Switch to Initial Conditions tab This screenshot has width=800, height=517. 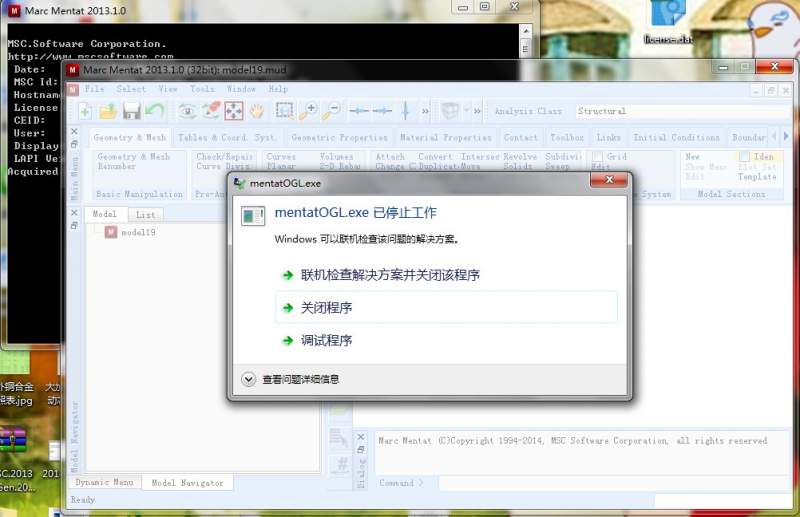click(676, 137)
